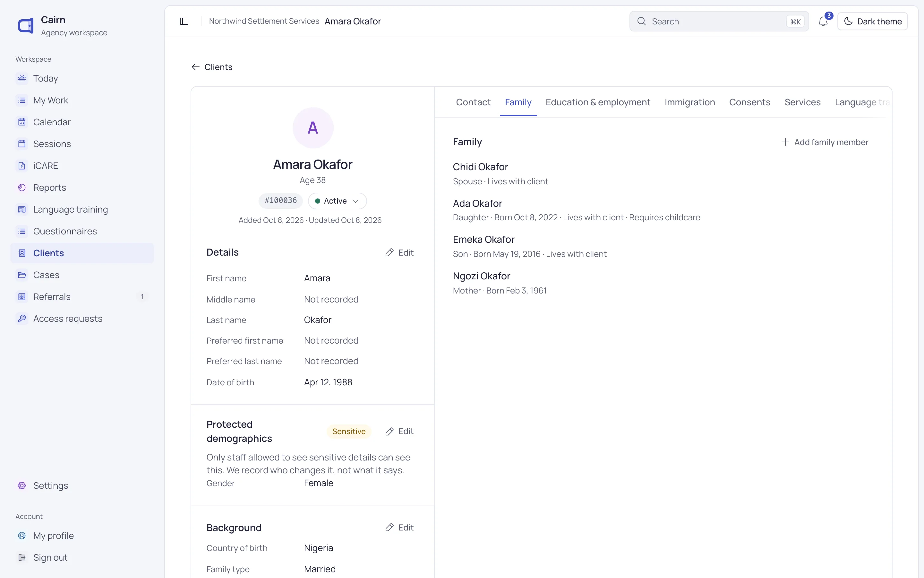Image resolution: width=924 pixels, height=578 pixels.
Task: Click the Sessions sidebar icon
Action: click(x=22, y=144)
